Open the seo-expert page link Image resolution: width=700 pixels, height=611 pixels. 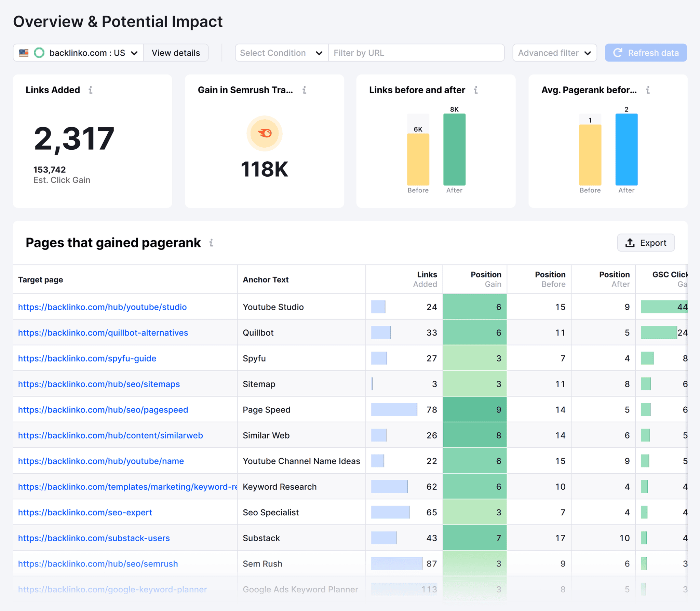(85, 512)
